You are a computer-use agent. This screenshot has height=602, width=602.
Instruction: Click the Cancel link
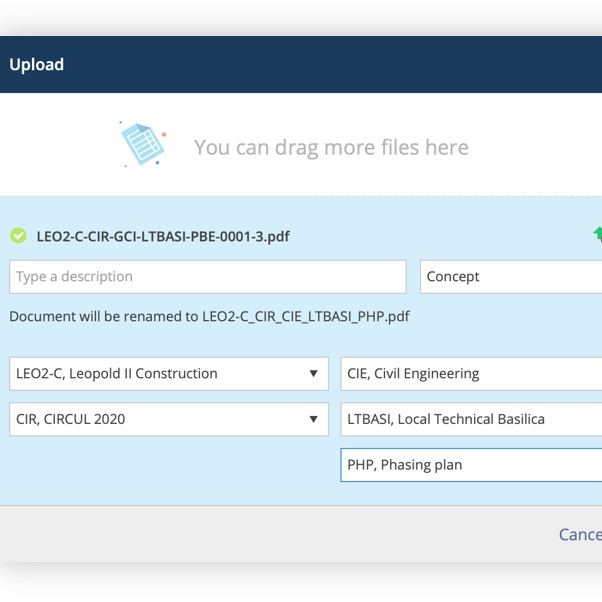580,534
